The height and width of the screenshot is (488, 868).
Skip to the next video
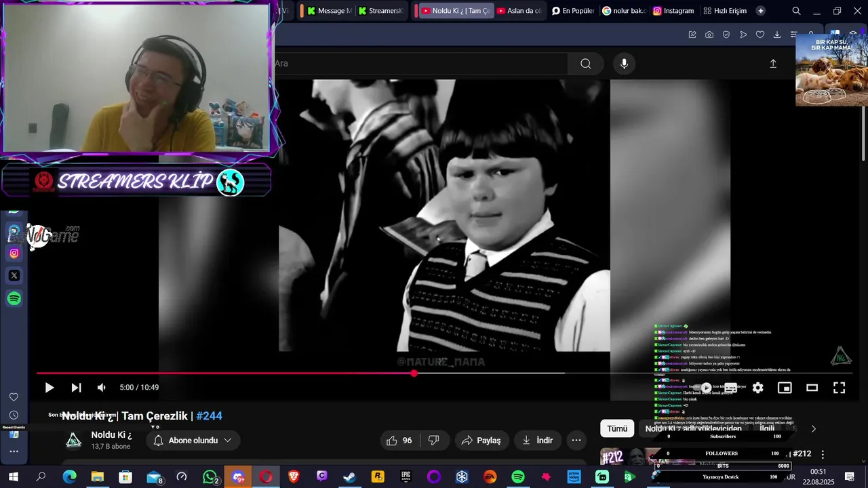[x=76, y=388]
